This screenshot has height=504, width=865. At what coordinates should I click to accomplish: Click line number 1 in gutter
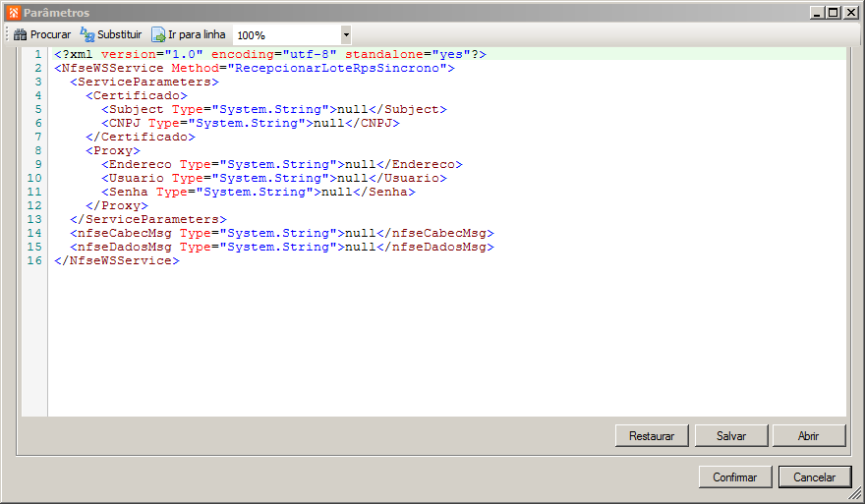click(x=38, y=54)
